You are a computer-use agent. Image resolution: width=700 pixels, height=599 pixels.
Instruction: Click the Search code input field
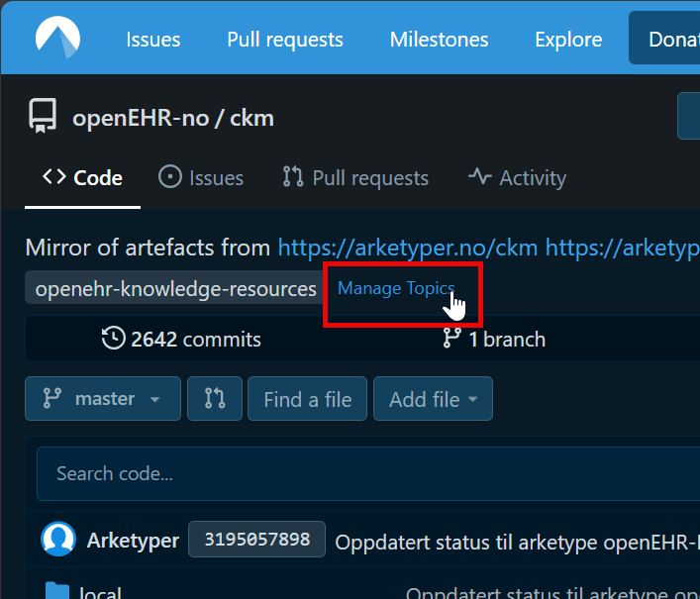click(366, 473)
